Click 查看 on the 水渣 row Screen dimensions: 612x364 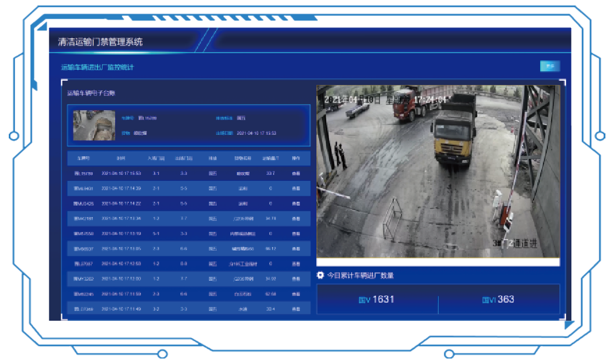tap(296, 309)
